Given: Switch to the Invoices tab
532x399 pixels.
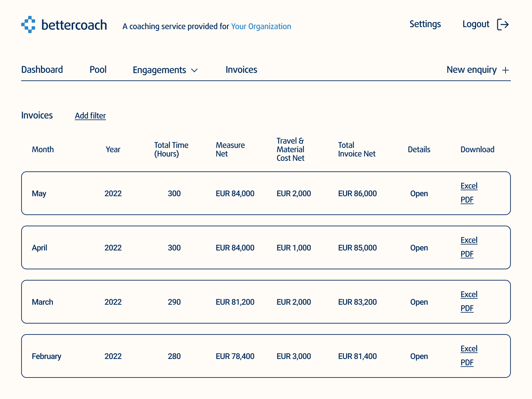Looking at the screenshot, I should (241, 70).
